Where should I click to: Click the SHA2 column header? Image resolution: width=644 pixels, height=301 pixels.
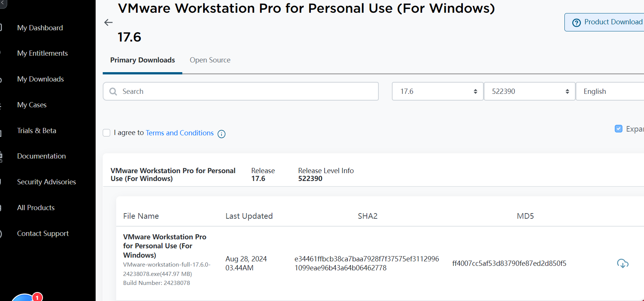pyautogui.click(x=368, y=216)
